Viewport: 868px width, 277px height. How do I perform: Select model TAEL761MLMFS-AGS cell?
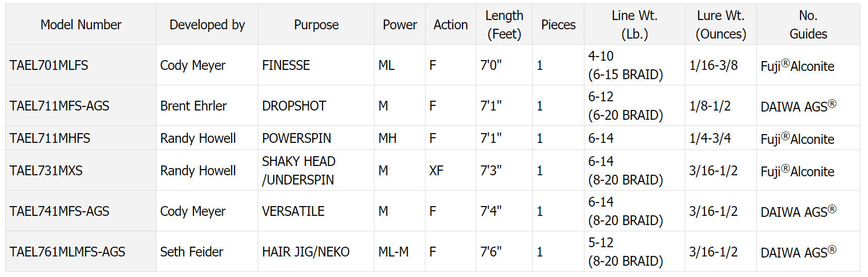[x=67, y=252]
